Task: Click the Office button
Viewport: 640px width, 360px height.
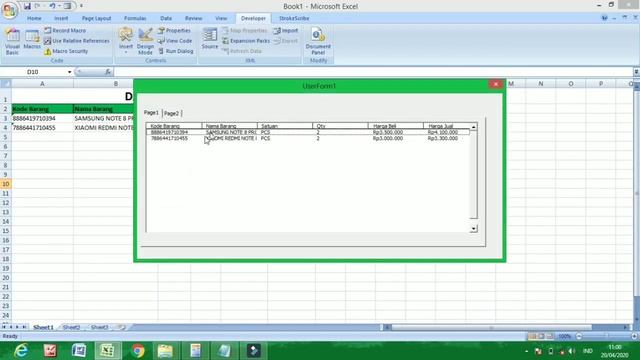Action: tap(9, 9)
